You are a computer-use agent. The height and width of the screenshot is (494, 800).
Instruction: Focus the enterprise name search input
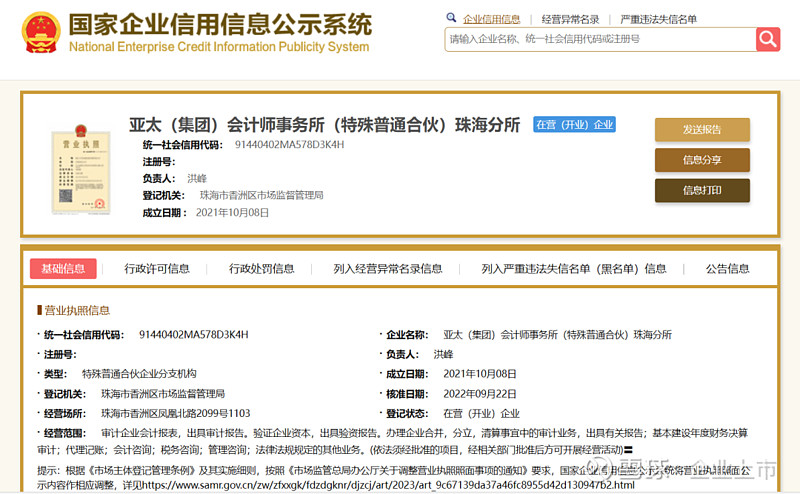pyautogui.click(x=601, y=39)
